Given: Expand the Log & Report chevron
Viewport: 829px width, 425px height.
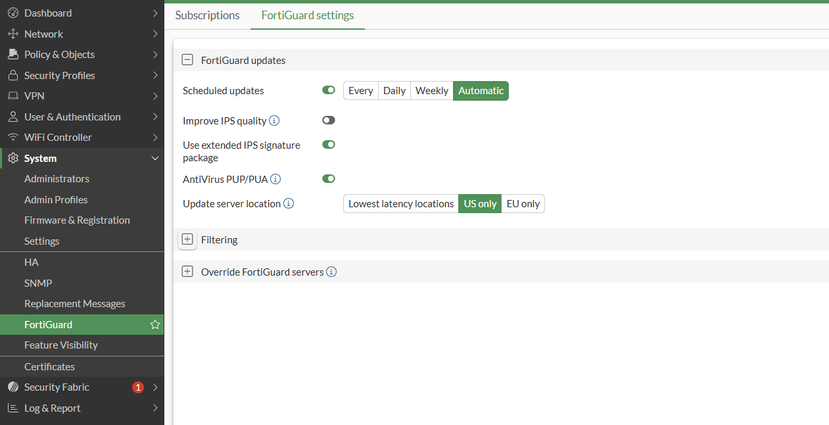Looking at the screenshot, I should coord(155,408).
